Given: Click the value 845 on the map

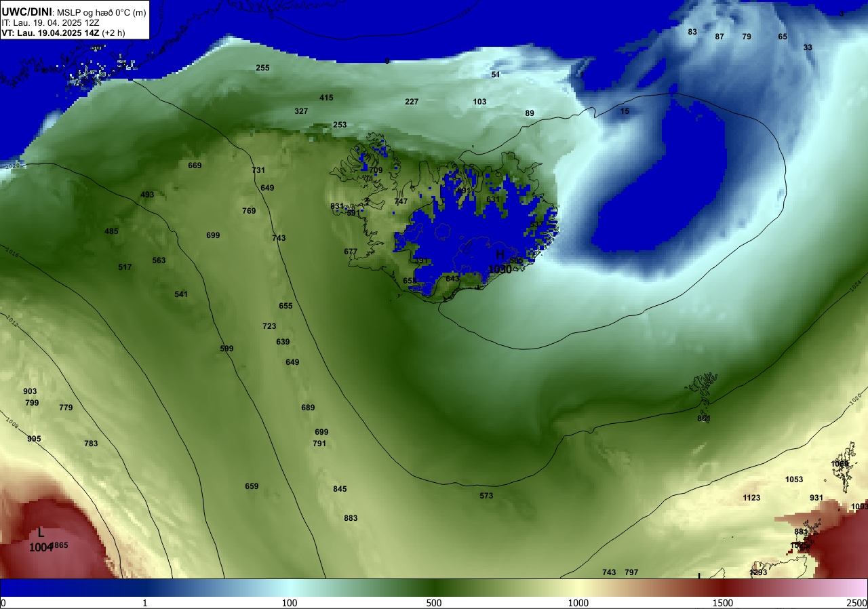Looking at the screenshot, I should click(x=340, y=489).
